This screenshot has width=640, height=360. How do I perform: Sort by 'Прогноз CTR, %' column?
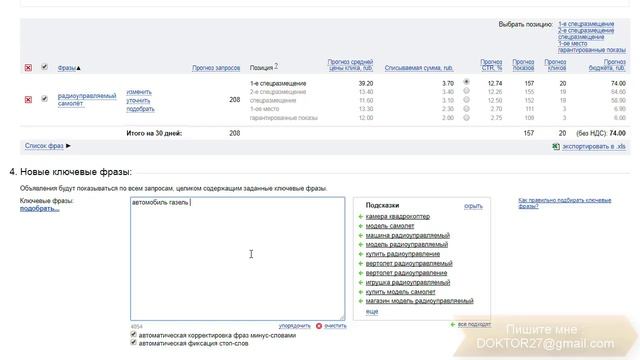point(491,65)
